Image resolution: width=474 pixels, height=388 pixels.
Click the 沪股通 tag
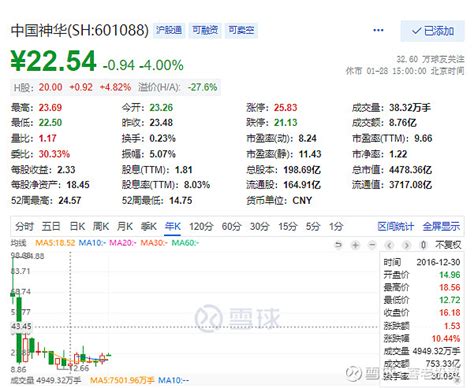(x=169, y=30)
